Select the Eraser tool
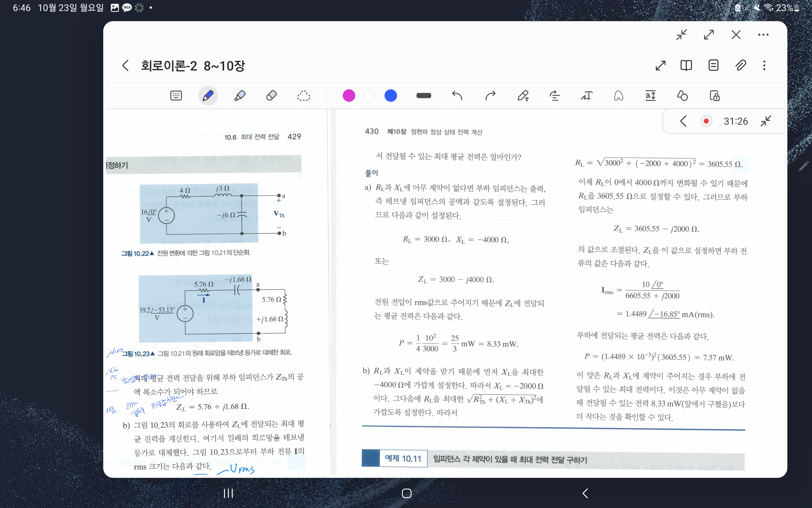Image resolution: width=812 pixels, height=508 pixels. coord(271,96)
